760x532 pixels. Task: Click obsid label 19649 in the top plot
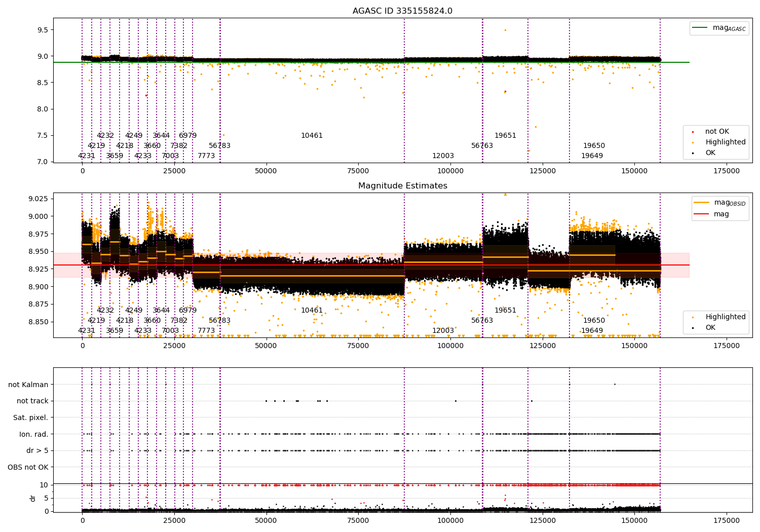(592, 156)
